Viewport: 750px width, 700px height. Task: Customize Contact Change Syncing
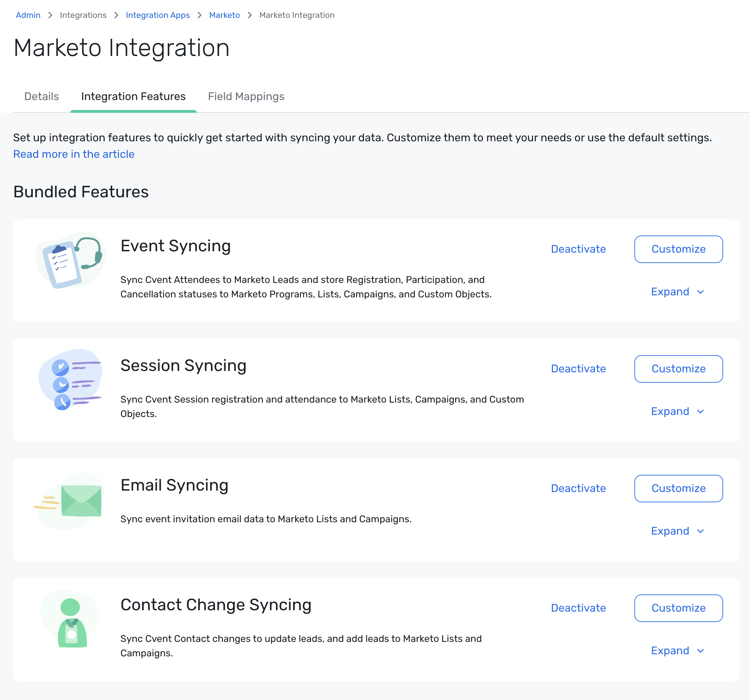678,608
